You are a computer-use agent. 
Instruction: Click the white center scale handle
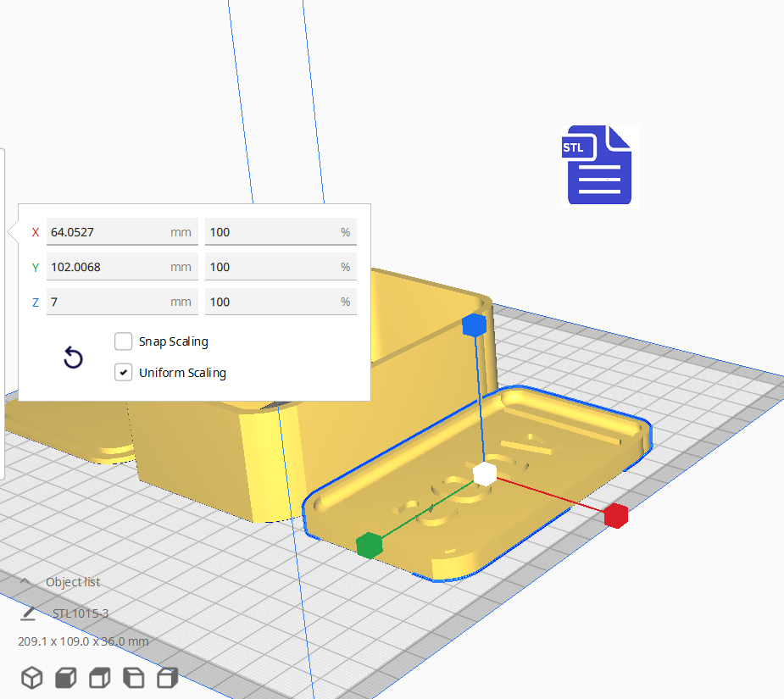click(485, 474)
